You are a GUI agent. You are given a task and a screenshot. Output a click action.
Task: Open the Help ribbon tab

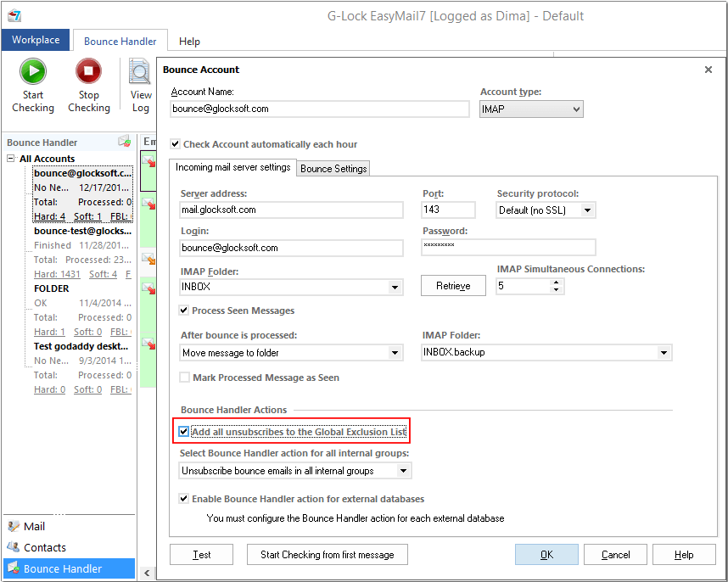coord(189,42)
